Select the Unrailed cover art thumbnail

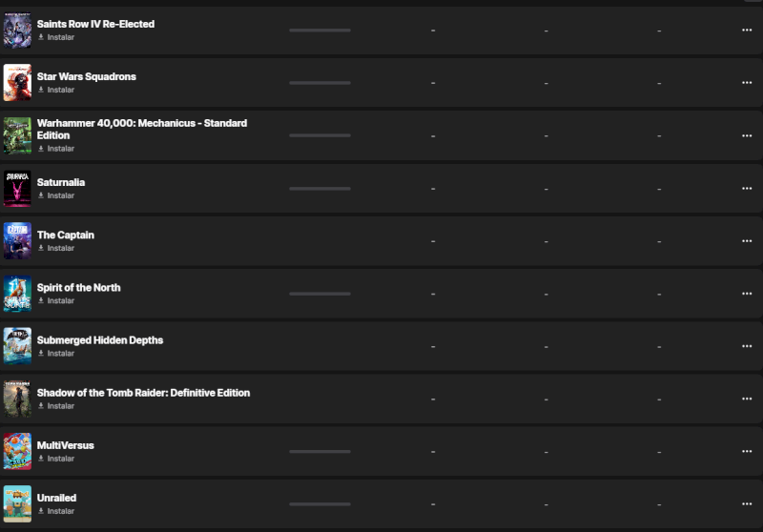point(17,504)
